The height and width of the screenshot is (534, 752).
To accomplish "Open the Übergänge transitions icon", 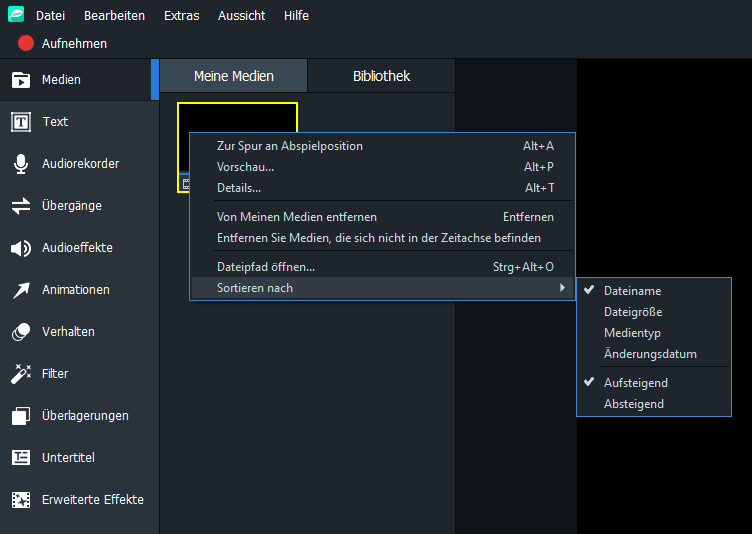I will click(x=21, y=206).
